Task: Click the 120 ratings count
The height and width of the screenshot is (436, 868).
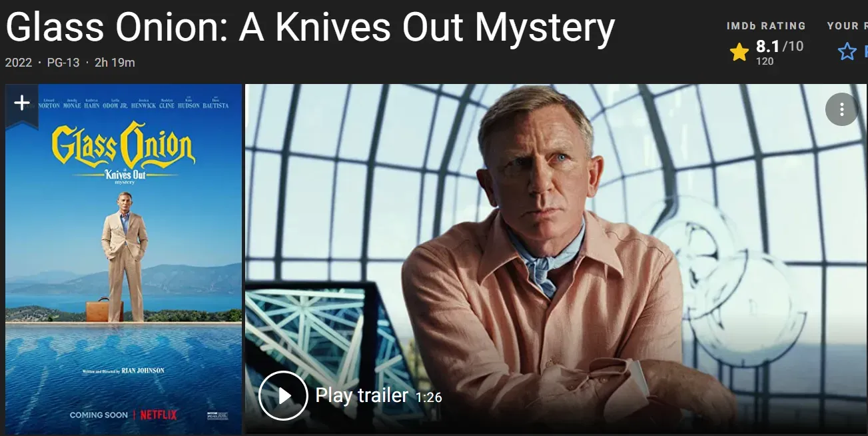Action: 765,61
